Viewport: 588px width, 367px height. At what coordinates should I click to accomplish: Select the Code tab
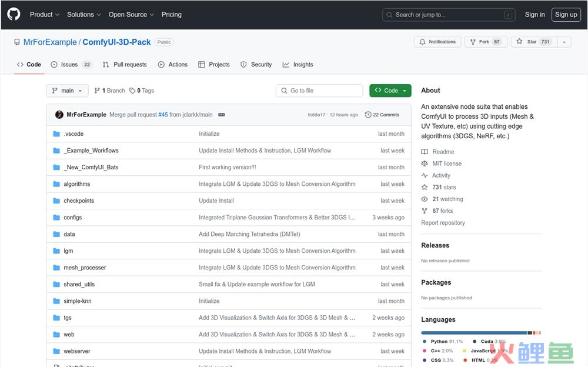click(x=29, y=65)
